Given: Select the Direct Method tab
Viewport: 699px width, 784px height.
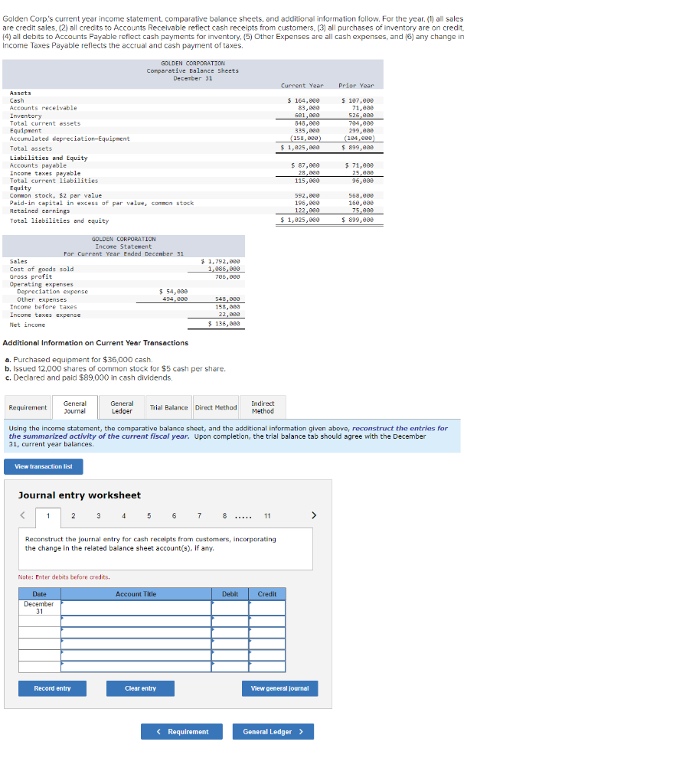Looking at the screenshot, I should click(216, 407).
